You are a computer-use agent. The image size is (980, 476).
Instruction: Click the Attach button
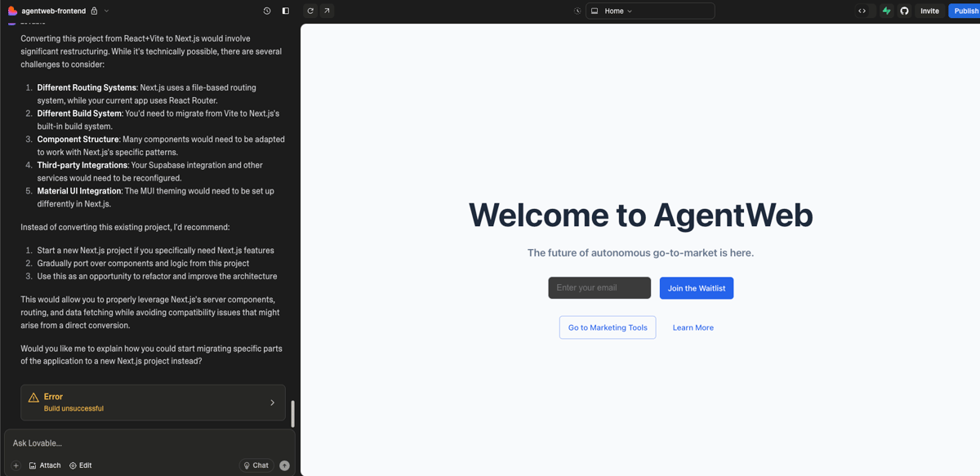coord(45,465)
